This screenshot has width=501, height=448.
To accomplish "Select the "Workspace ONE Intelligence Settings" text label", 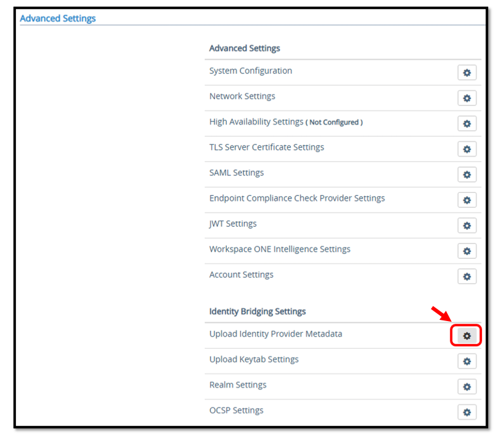I will click(280, 250).
